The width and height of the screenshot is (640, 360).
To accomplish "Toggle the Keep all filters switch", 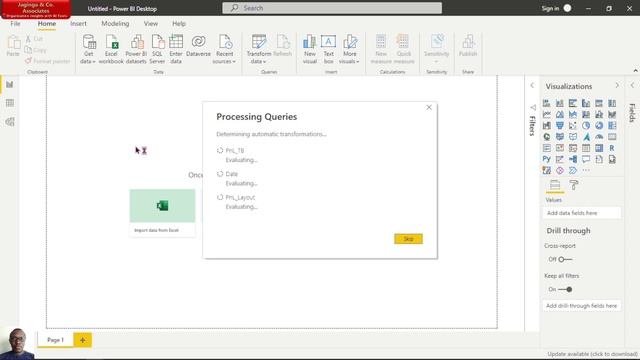I will 565,289.
